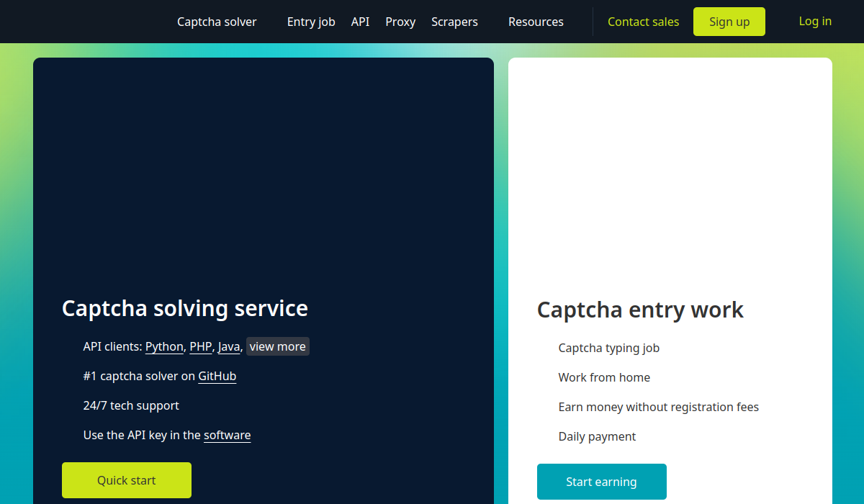
Task: Click the Daily payment text
Action: click(x=598, y=436)
